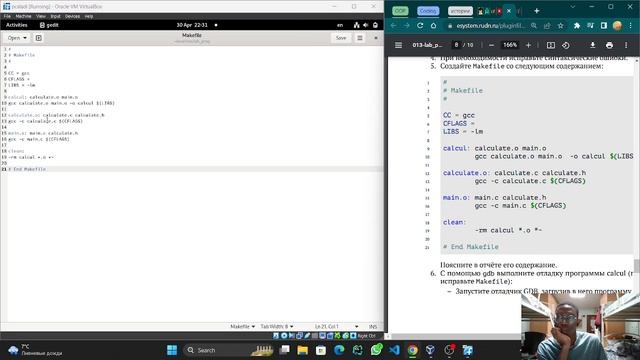Click the power icon in GNOME top bar
640x360 pixels.
click(375, 25)
